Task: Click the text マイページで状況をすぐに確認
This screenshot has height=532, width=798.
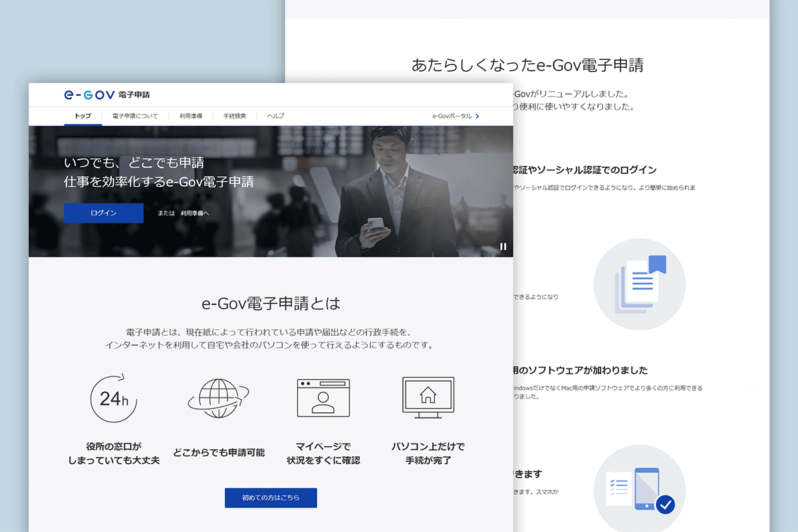Action: click(x=323, y=453)
